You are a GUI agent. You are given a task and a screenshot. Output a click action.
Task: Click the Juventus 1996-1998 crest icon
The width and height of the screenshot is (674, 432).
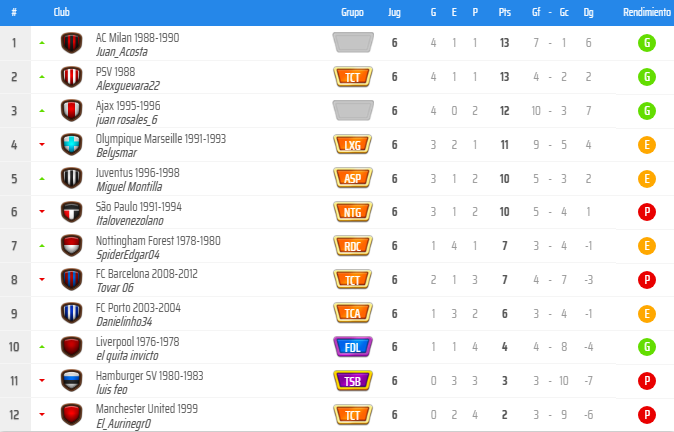pyautogui.click(x=71, y=178)
